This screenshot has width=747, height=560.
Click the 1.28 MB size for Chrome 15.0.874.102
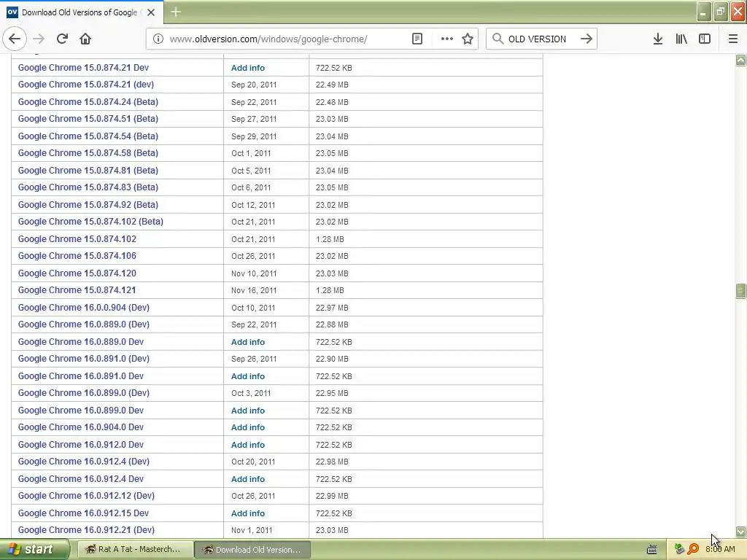tap(330, 239)
